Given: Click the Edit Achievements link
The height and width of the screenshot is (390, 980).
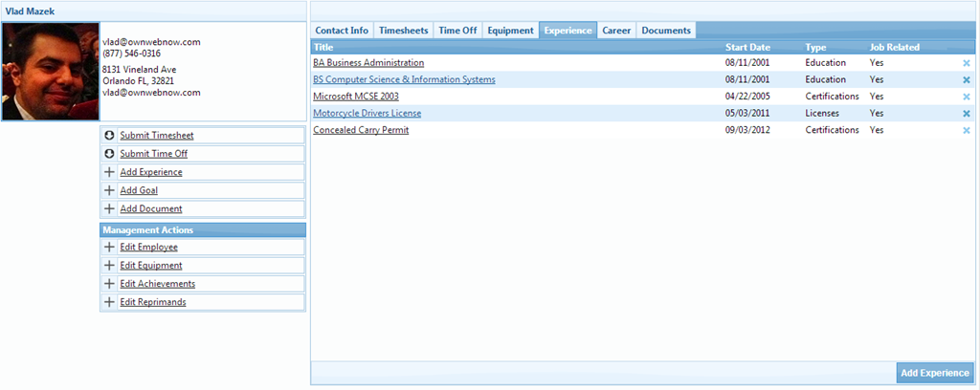Looking at the screenshot, I should pos(157,284).
